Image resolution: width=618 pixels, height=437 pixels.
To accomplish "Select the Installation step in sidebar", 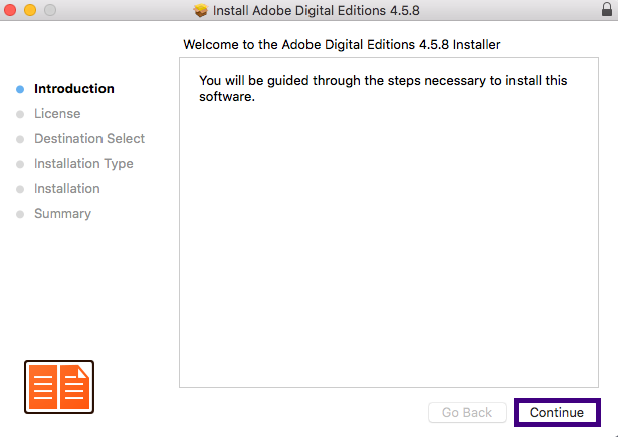I will tap(67, 189).
